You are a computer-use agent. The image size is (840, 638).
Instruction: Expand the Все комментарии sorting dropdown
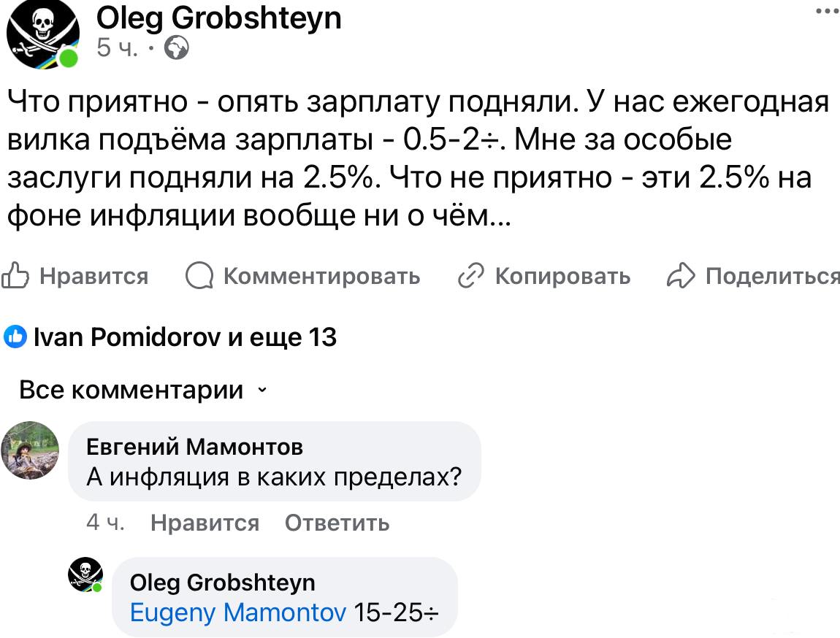[143, 390]
